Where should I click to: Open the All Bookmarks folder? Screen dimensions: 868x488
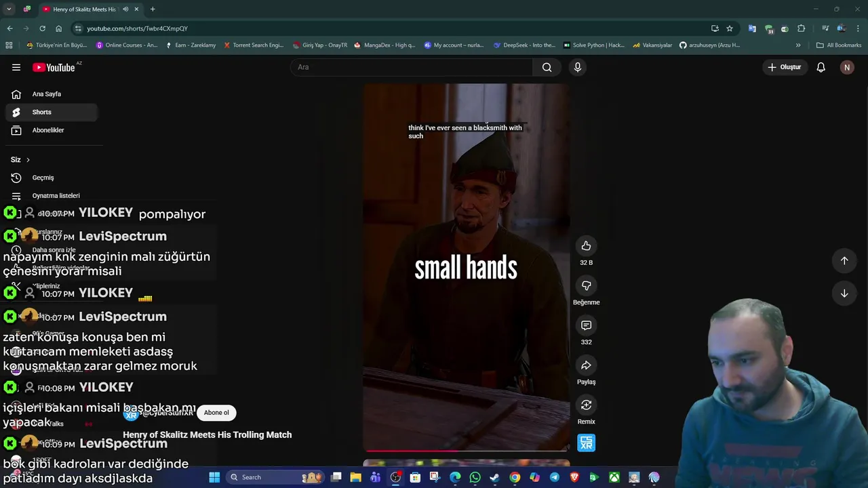tap(839, 45)
